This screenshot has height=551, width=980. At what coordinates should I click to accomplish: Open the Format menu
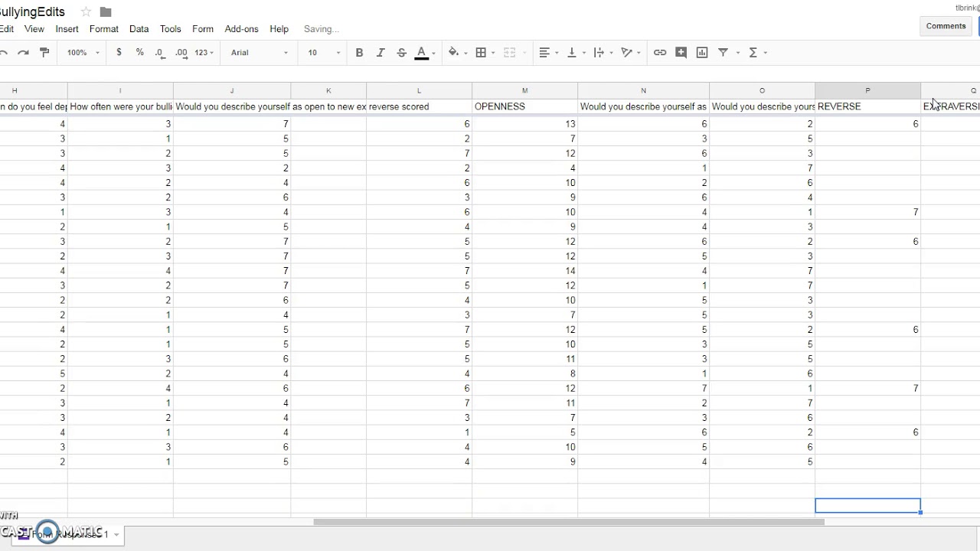(x=104, y=29)
